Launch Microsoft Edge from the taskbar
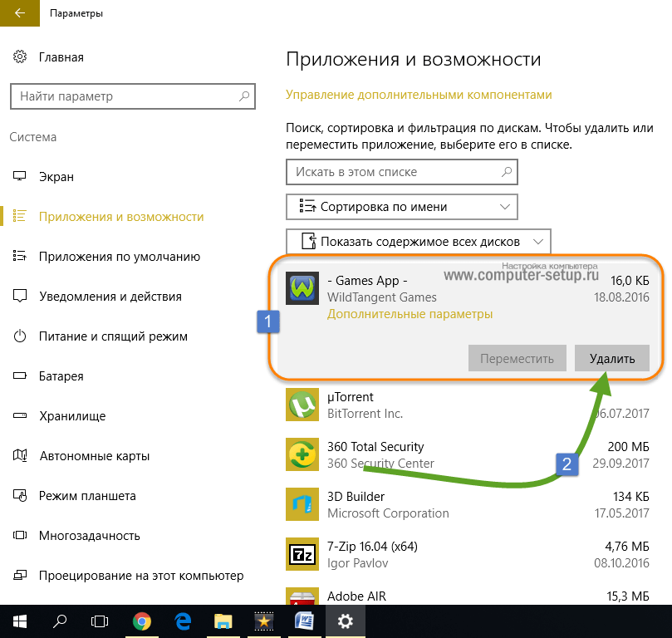This screenshot has height=638, width=672. tap(183, 621)
